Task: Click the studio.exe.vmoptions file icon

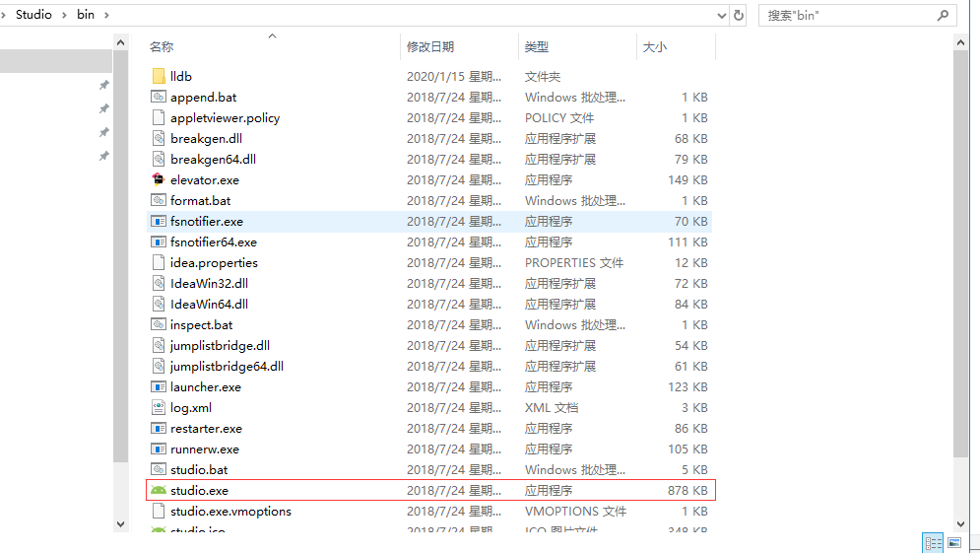Action: [159, 511]
